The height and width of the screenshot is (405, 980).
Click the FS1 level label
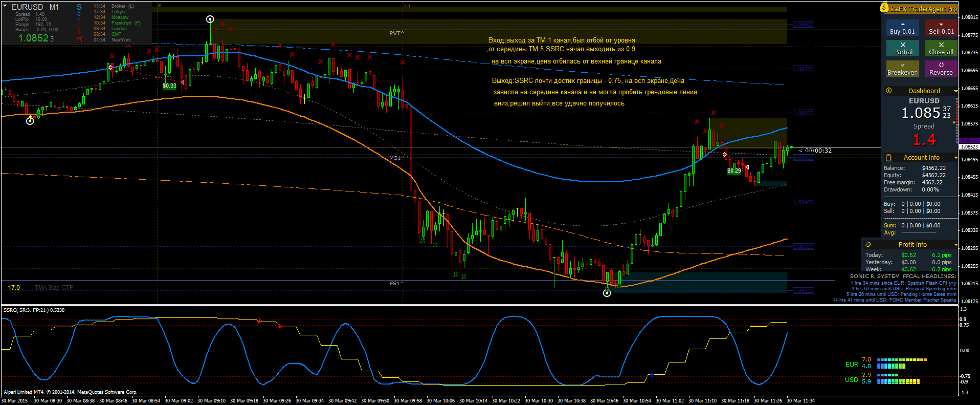396,283
